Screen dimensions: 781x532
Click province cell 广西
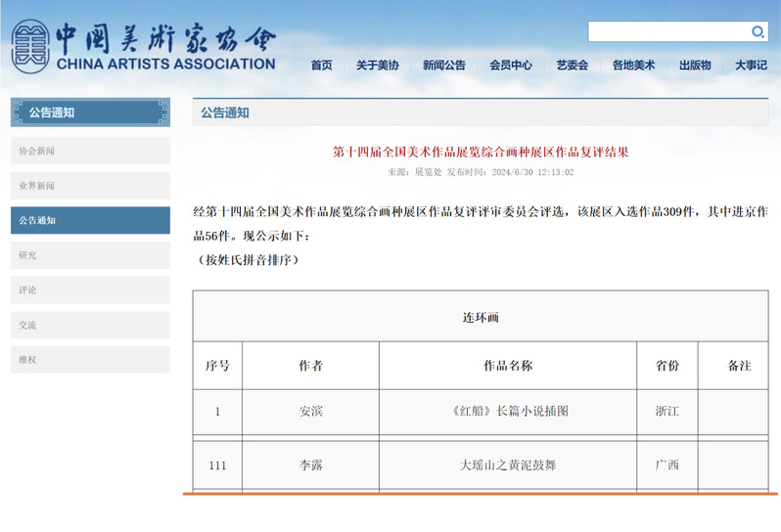pyautogui.click(x=667, y=465)
